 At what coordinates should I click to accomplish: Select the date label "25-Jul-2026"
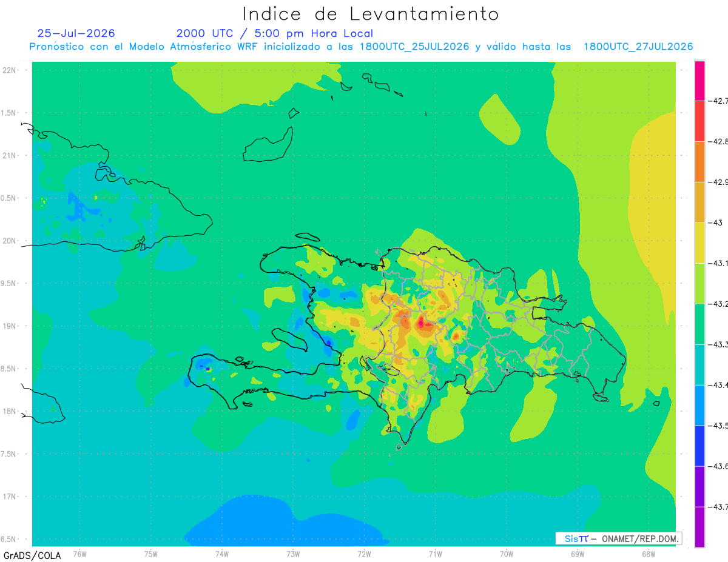pyautogui.click(x=76, y=33)
